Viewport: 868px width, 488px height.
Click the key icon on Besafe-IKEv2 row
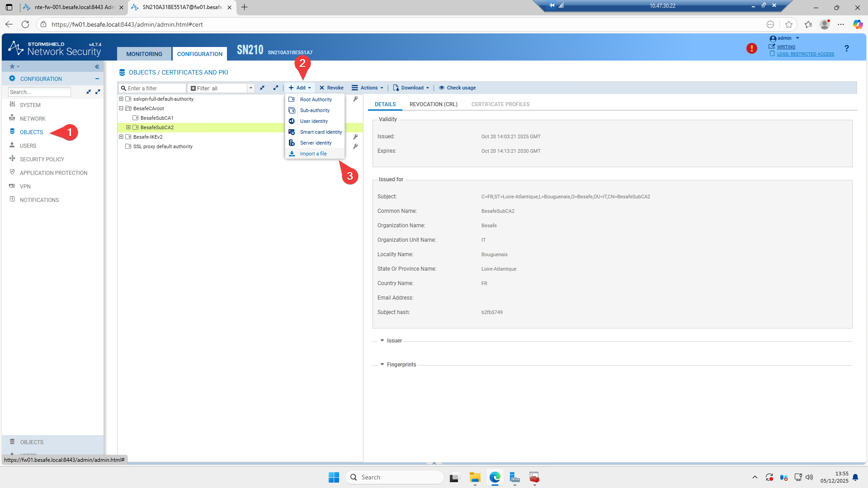(x=355, y=137)
